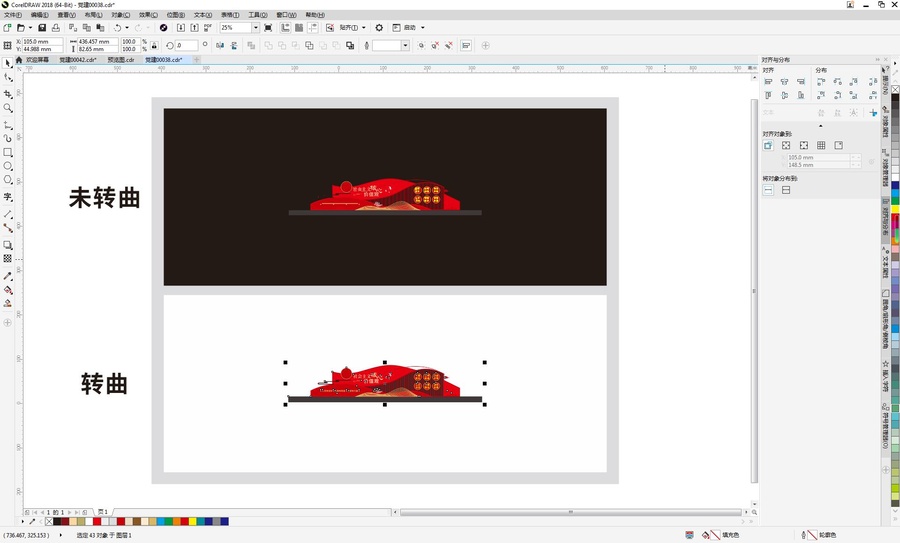Toggle Show guidelines button in toolbar
The height and width of the screenshot is (543, 900).
pos(313,28)
